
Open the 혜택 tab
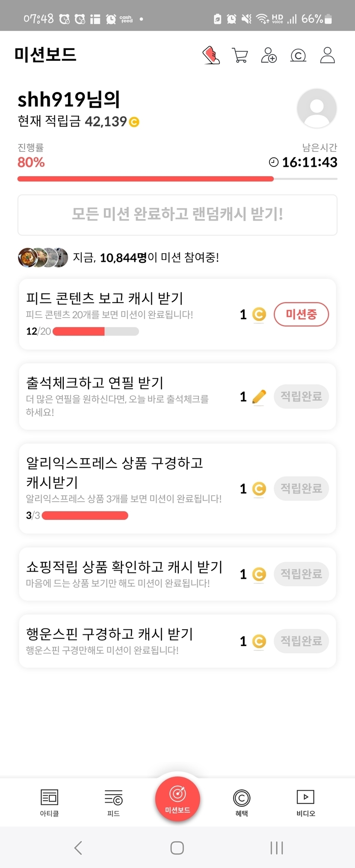click(242, 802)
